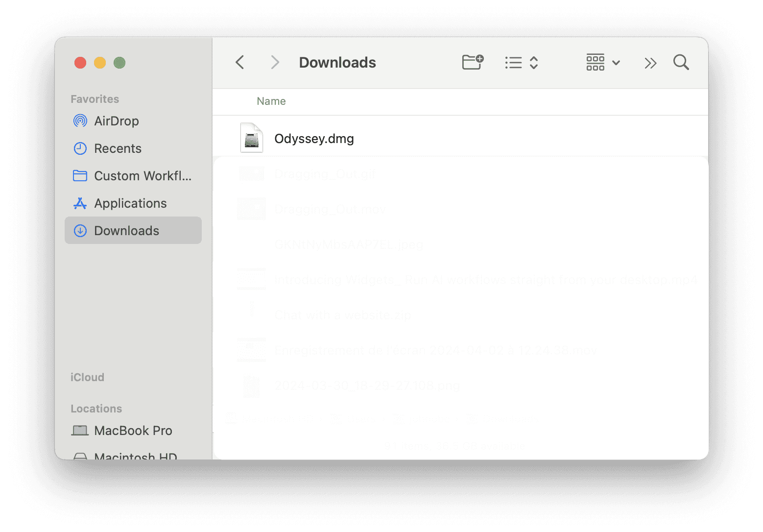Click the Locations section heading
Viewport: 763px width, 532px height.
96,409
